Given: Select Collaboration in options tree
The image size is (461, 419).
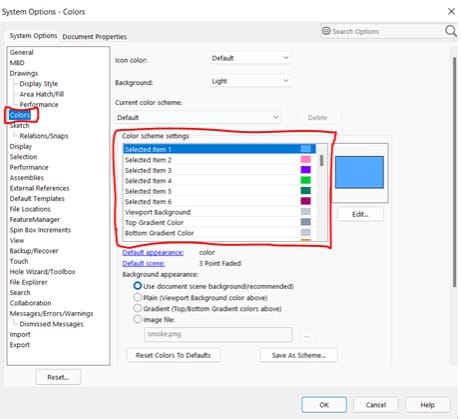Looking at the screenshot, I should [x=30, y=303].
